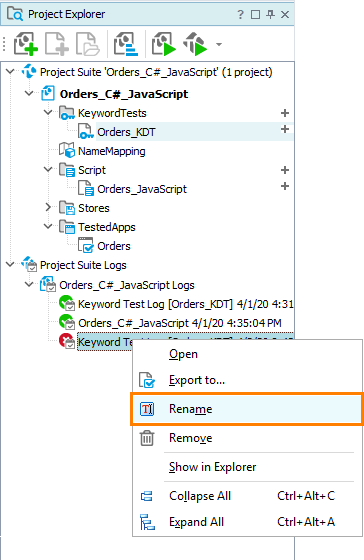Click the Orders tested app window icon
This screenshot has height=560, width=364.
tap(86, 245)
